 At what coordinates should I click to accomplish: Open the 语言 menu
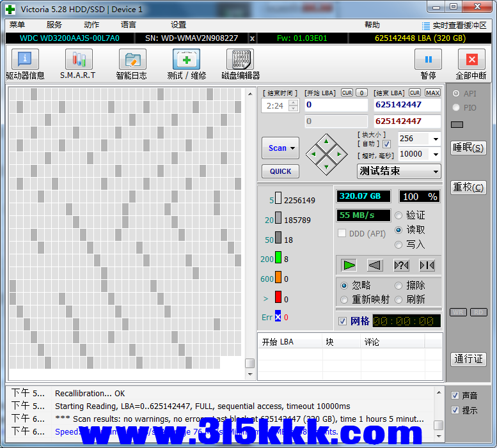(129, 25)
